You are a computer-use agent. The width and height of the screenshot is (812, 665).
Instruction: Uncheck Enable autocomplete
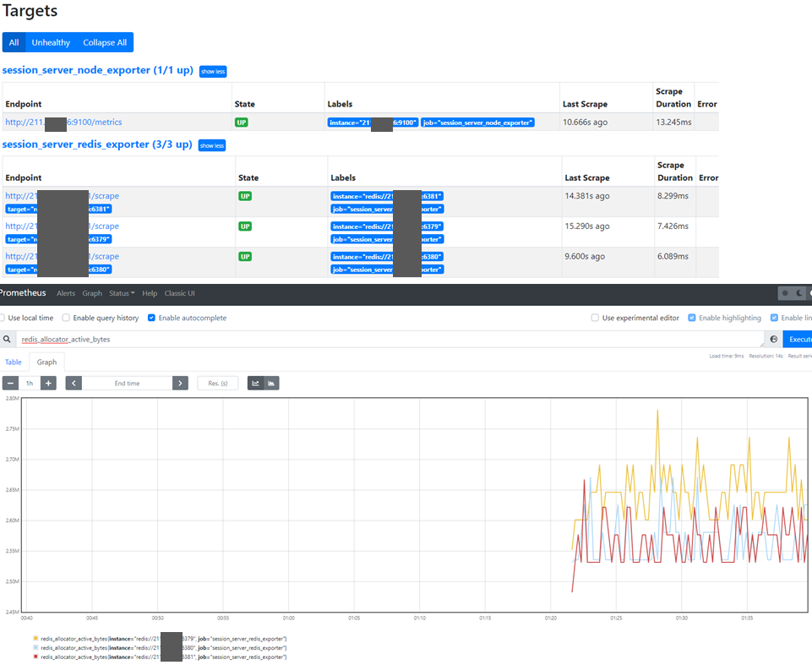click(x=151, y=318)
